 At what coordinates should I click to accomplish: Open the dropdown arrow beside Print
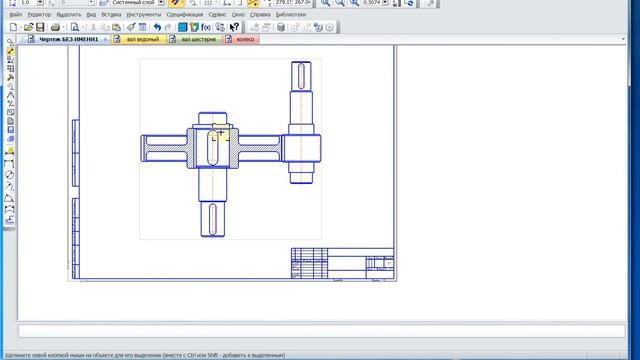pos(63,28)
